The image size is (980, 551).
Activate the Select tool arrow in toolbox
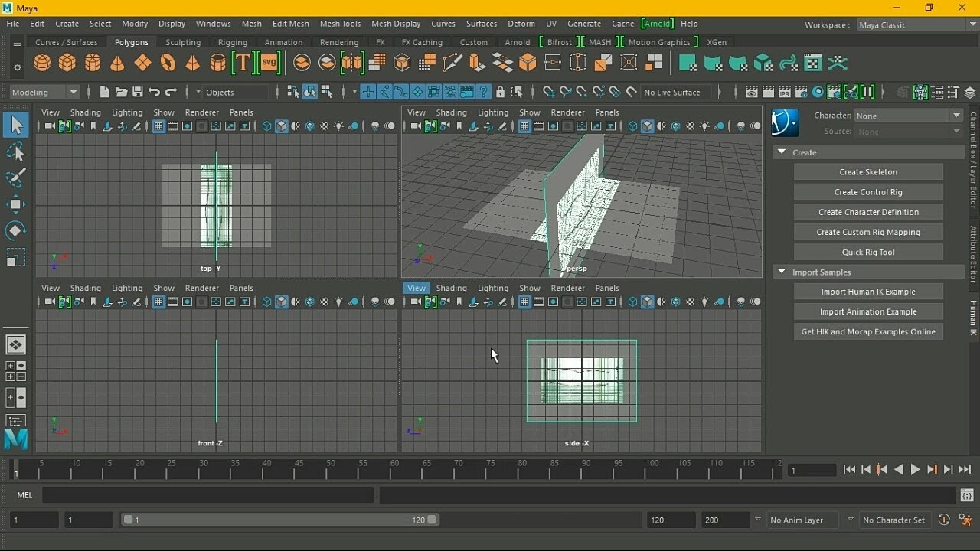pos(16,126)
